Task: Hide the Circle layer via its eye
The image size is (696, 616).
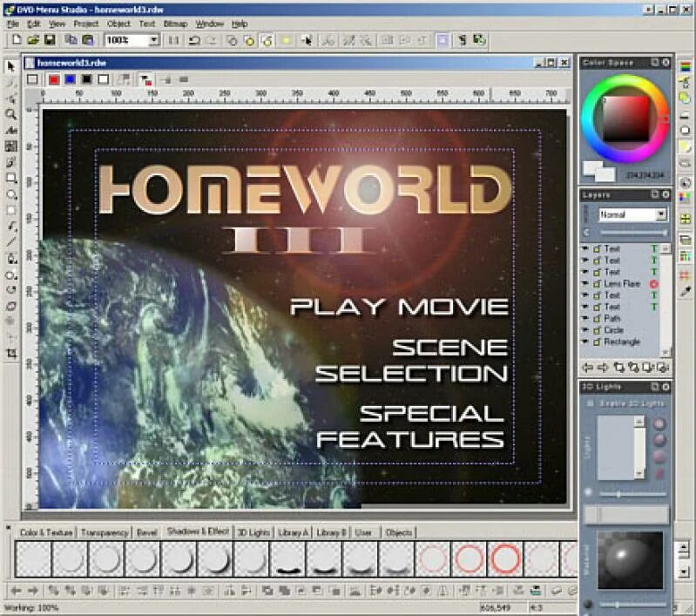Action: coord(585,330)
